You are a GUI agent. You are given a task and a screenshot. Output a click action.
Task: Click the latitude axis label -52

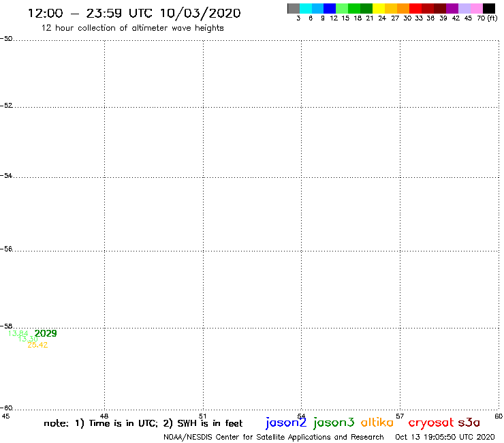6,105
